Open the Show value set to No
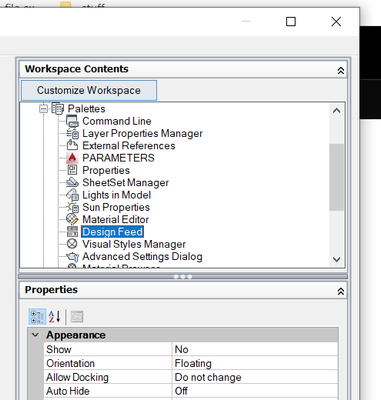 pyautogui.click(x=255, y=349)
